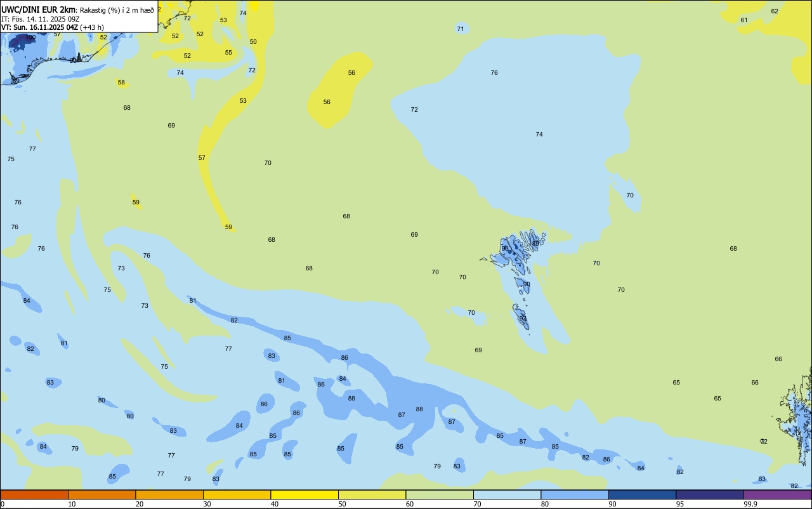812x509 pixels.
Task: Click the 55 humidity value on the map
Action: click(x=228, y=52)
